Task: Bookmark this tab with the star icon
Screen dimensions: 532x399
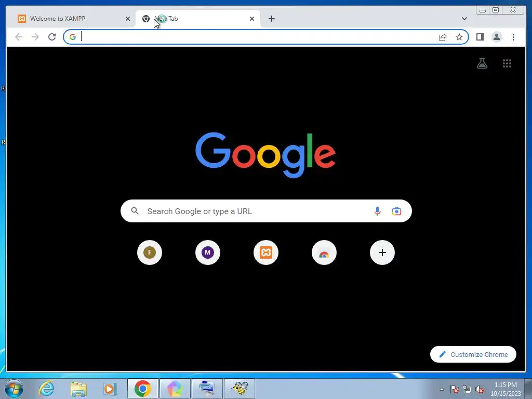Action: click(x=459, y=37)
